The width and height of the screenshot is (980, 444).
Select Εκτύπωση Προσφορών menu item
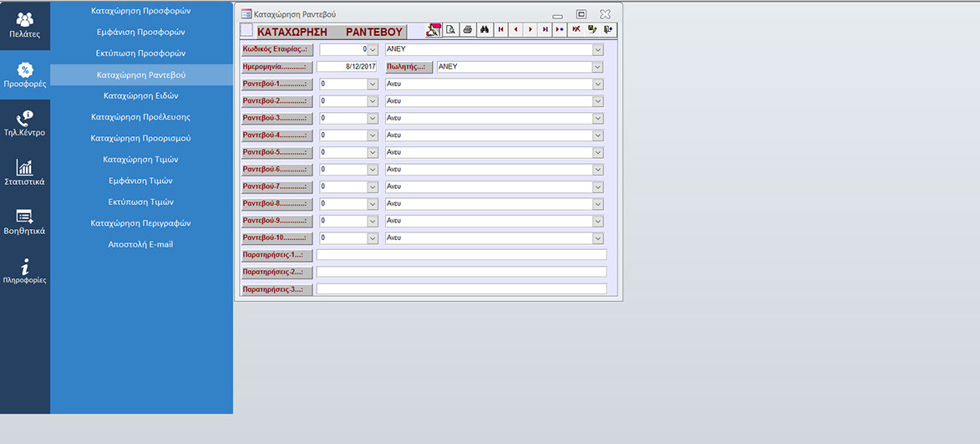pyautogui.click(x=140, y=53)
